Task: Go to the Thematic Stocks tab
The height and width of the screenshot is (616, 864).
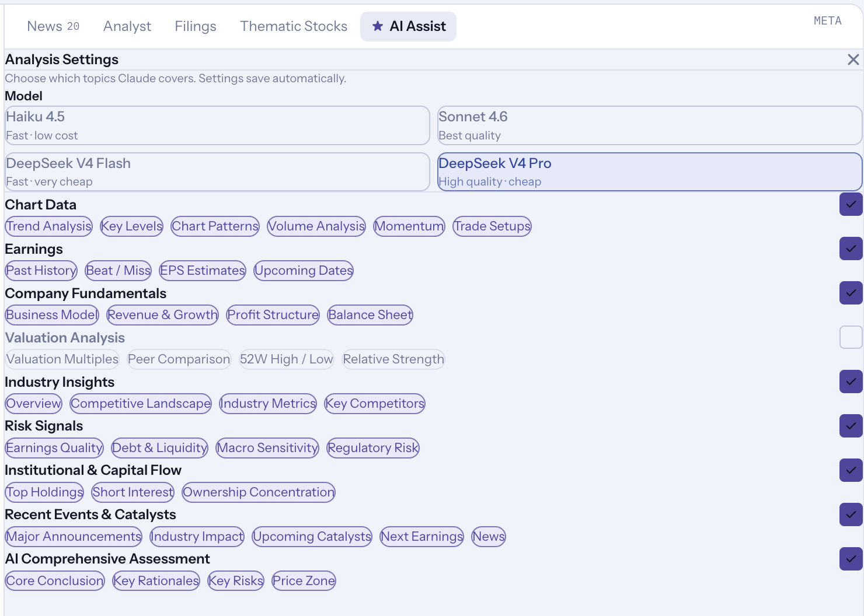Action: pos(294,26)
